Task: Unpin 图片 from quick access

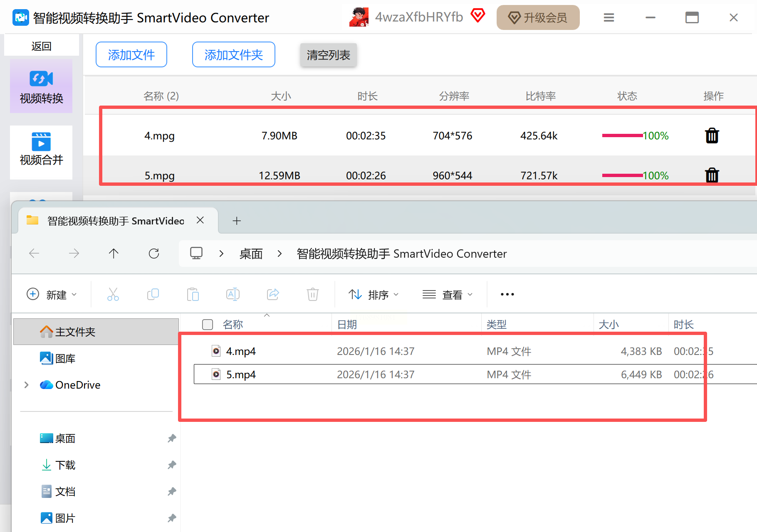Action: coord(172,518)
